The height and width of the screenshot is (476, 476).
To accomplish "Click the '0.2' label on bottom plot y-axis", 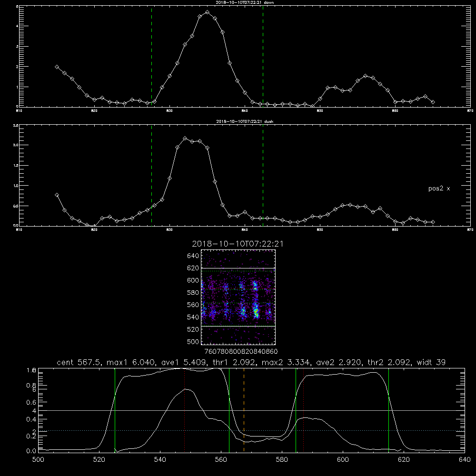I will [x=31, y=436].
